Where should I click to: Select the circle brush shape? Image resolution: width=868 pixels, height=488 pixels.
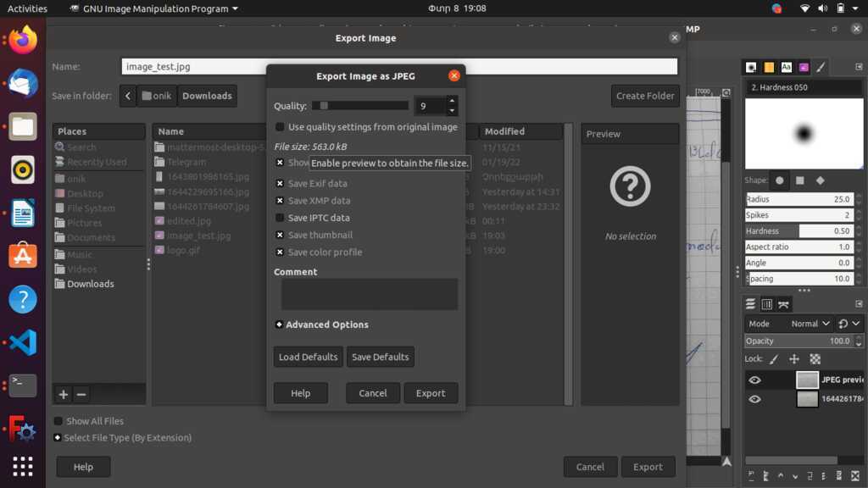pos(780,180)
